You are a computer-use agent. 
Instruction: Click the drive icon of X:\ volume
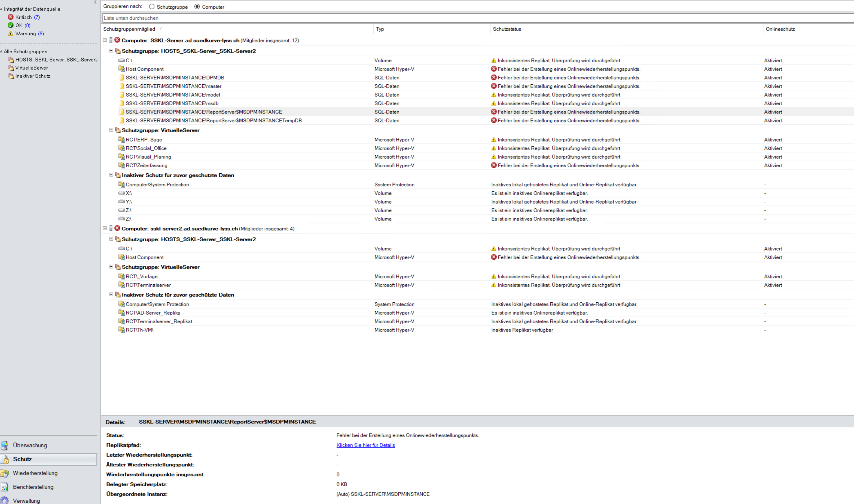[x=121, y=193]
